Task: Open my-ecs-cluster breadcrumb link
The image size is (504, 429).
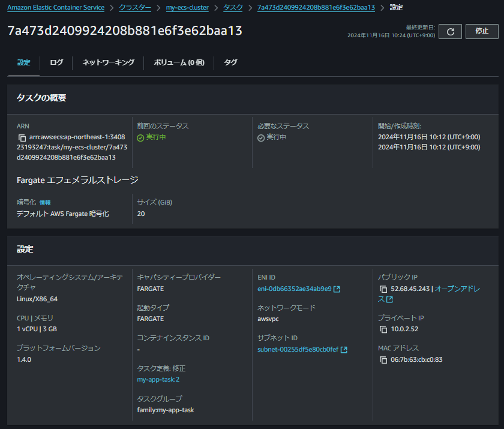Action: click(187, 7)
